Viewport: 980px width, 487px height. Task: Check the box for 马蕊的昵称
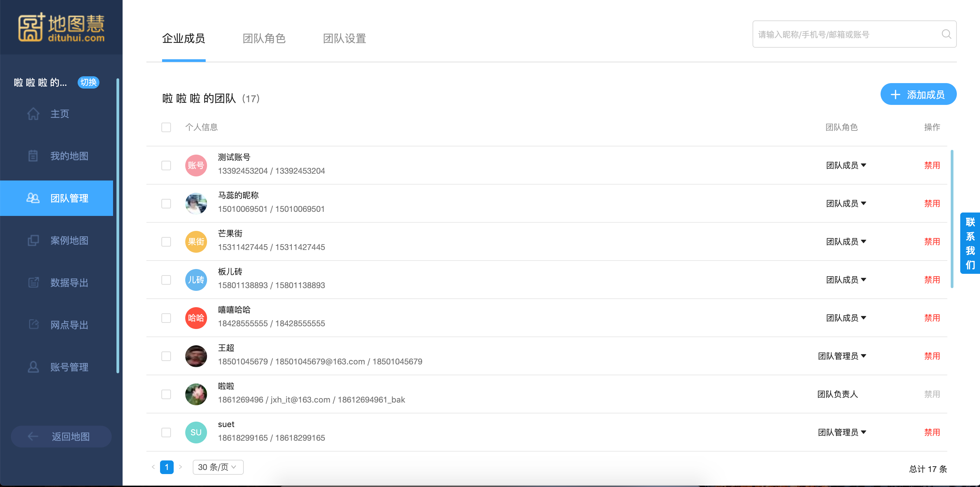166,204
